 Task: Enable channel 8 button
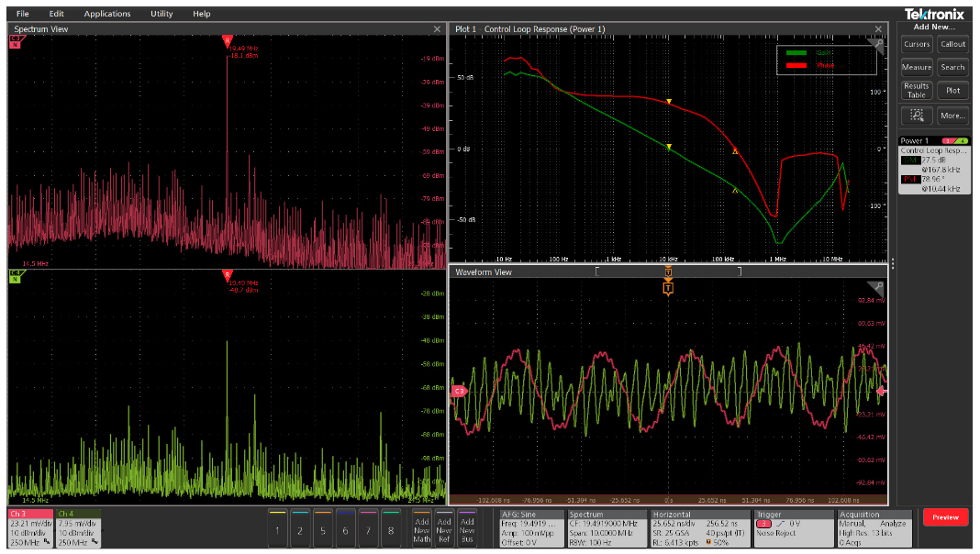coord(391,527)
